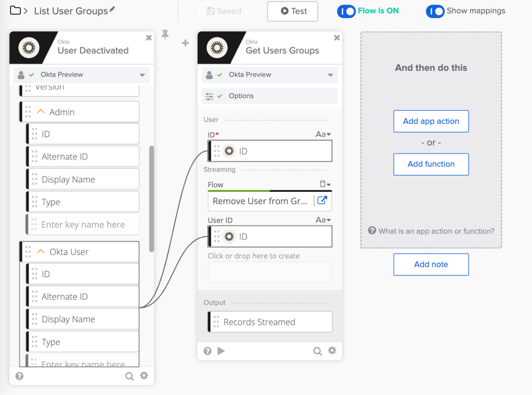Open Remove User flow via external link icon
532x395 pixels.
322,201
